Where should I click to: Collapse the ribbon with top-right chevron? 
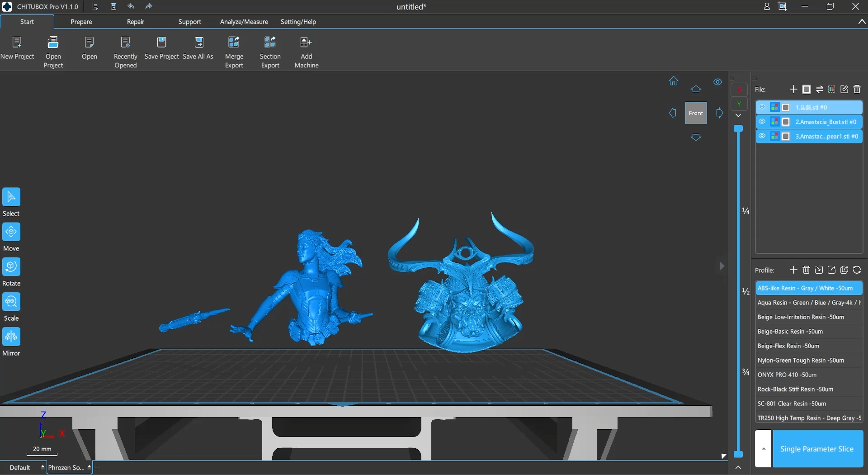click(862, 22)
